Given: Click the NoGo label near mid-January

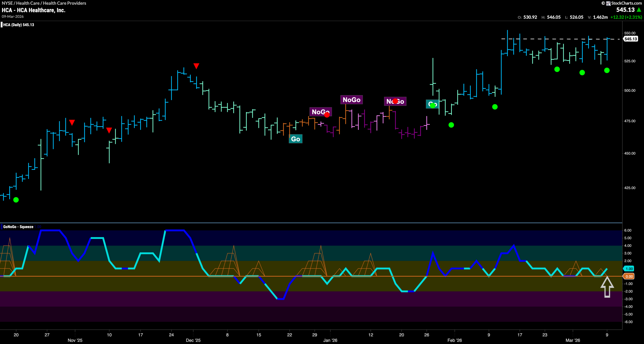Looking at the screenshot, I should pyautogui.click(x=395, y=101).
